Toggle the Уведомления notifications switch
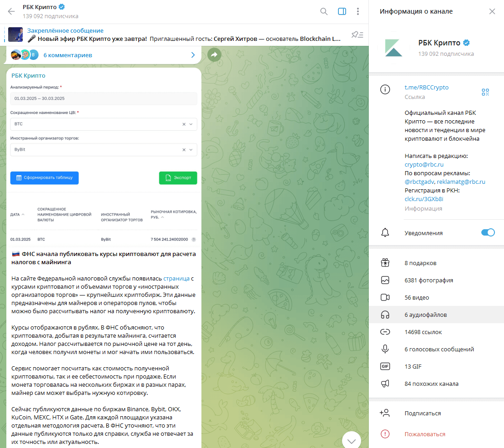 (488, 232)
